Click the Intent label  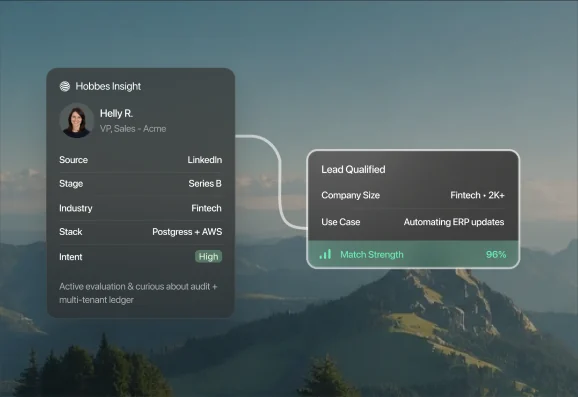coord(70,257)
